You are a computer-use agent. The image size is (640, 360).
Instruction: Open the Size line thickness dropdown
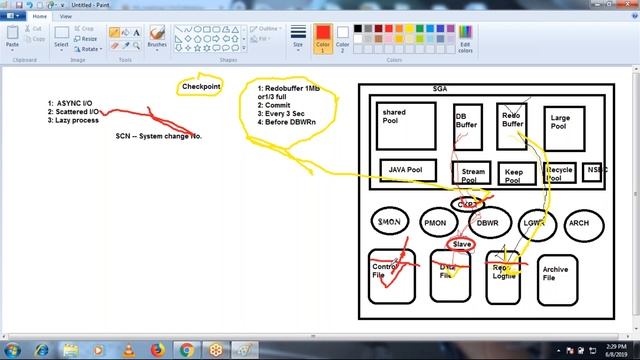(x=298, y=39)
